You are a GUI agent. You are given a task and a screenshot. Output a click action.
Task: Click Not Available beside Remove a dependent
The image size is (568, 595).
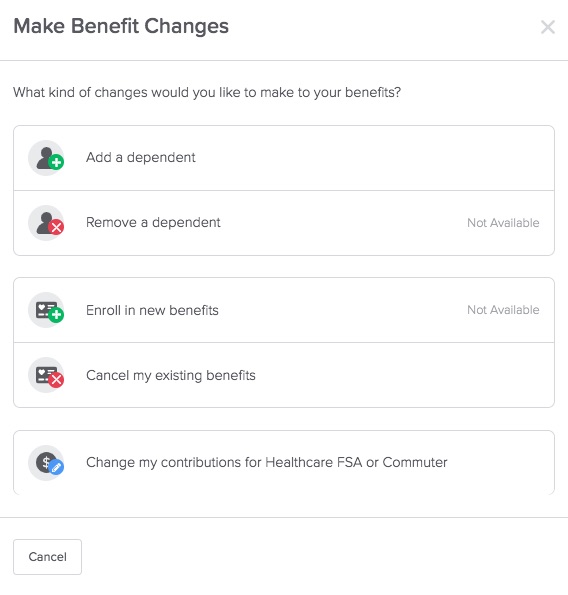click(503, 223)
